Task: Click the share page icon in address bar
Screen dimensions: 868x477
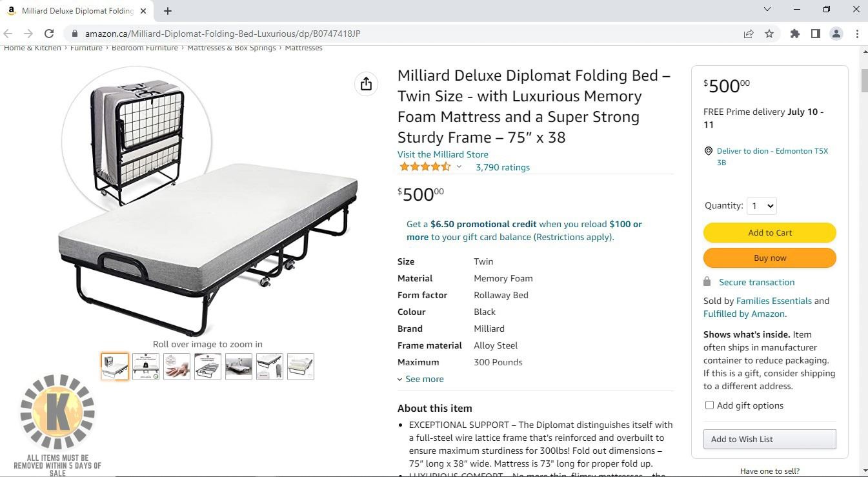Action: [749, 34]
